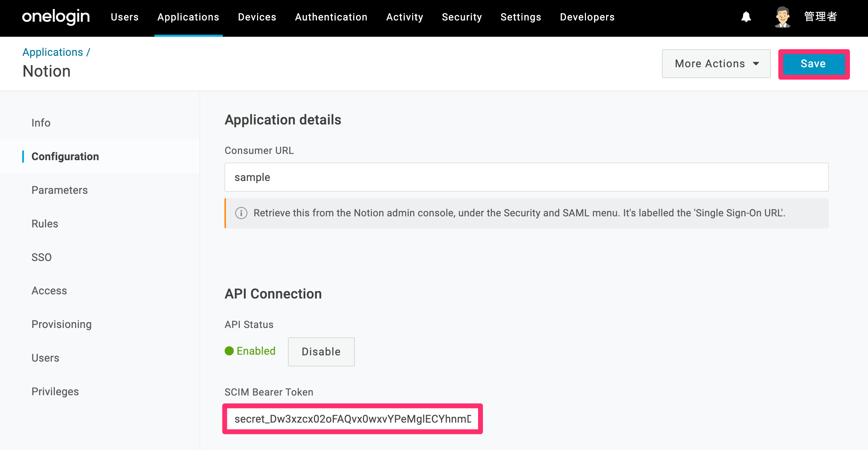This screenshot has width=868, height=450.
Task: Switch to the Provisioning tab
Action: [x=61, y=324]
